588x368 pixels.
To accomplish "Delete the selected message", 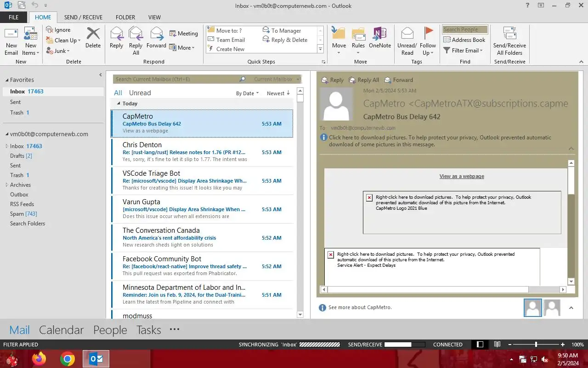I will tap(93, 38).
